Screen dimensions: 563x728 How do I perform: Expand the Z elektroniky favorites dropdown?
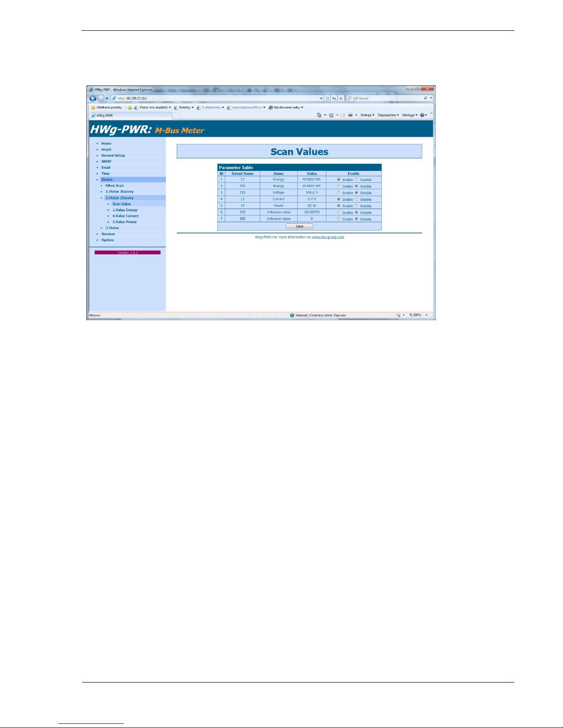pyautogui.click(x=223, y=107)
